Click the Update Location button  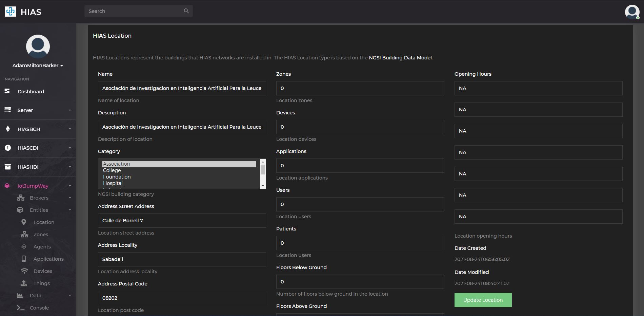[x=483, y=300]
